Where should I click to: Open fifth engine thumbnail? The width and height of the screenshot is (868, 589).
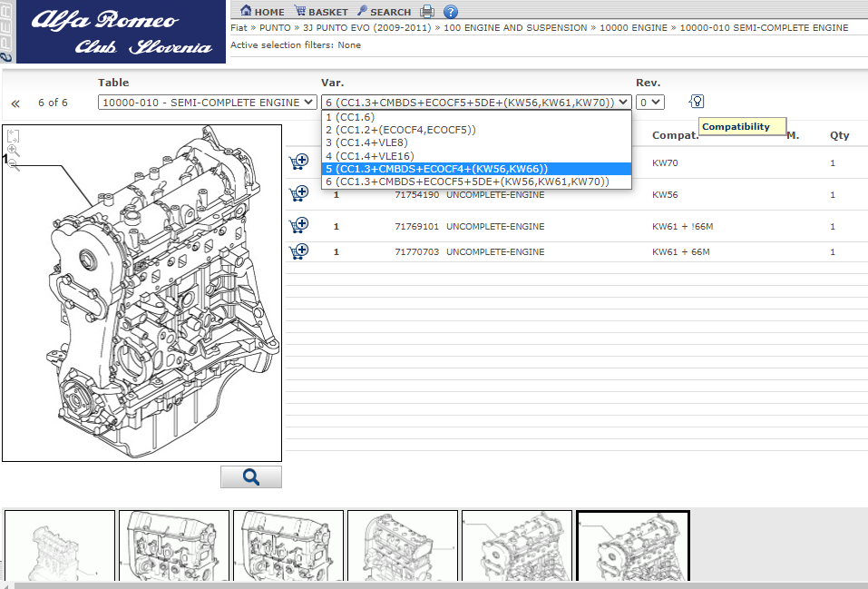click(x=516, y=545)
